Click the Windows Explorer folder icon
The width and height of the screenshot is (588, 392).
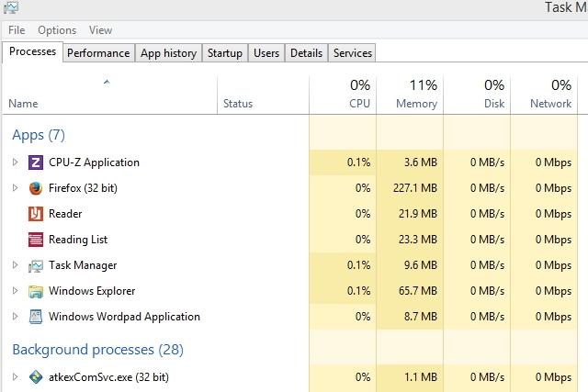[x=36, y=291]
